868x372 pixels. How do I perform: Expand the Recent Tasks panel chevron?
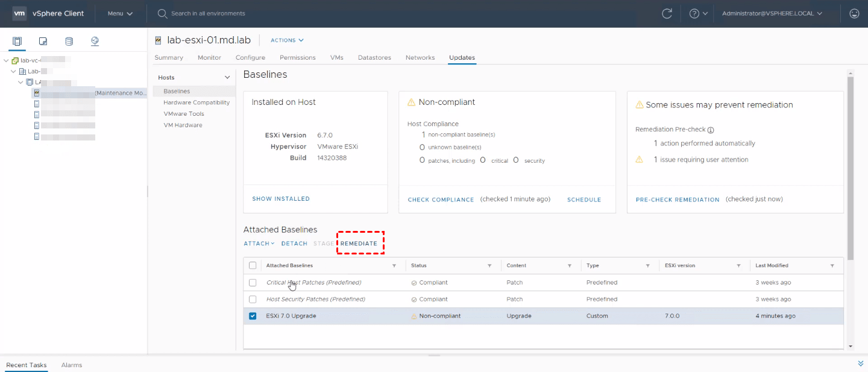[x=860, y=364]
